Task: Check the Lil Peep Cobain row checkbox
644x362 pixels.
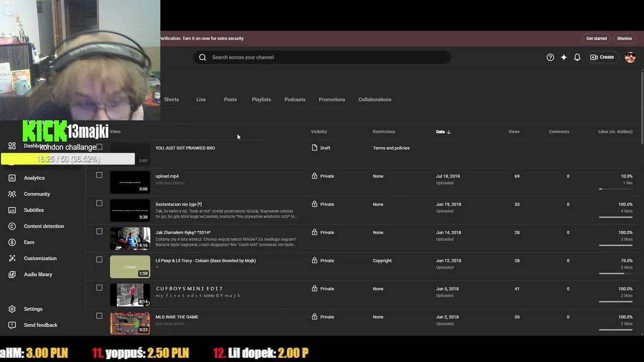Action: (99, 259)
